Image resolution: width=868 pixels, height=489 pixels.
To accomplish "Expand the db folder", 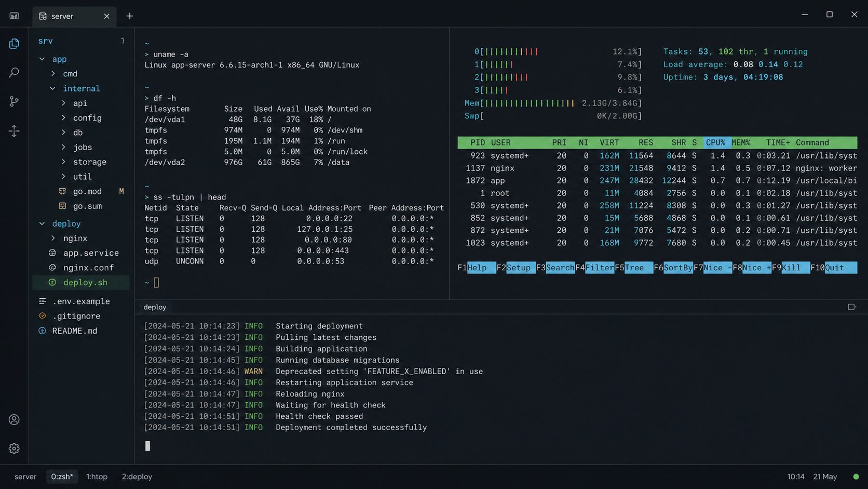I will tap(63, 133).
